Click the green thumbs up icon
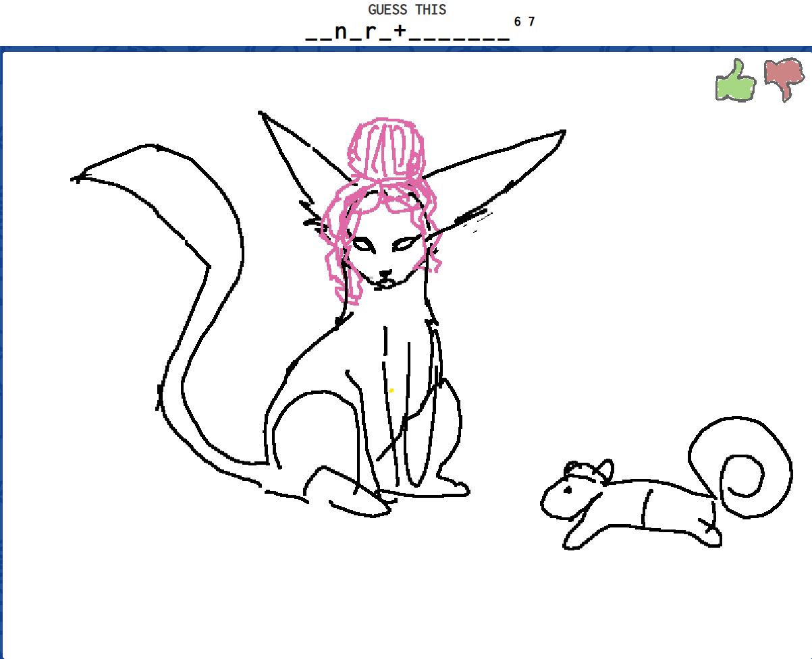Viewport: 812px width, 659px height. pos(735,81)
